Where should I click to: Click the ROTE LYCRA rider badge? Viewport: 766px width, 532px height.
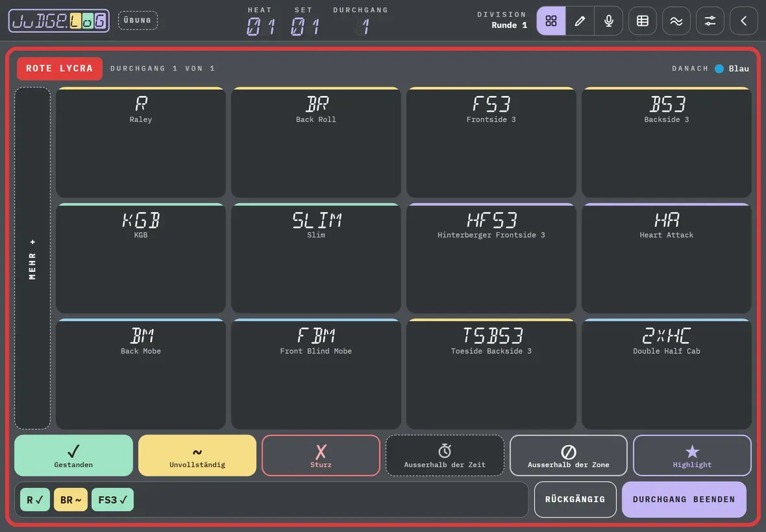[60, 68]
